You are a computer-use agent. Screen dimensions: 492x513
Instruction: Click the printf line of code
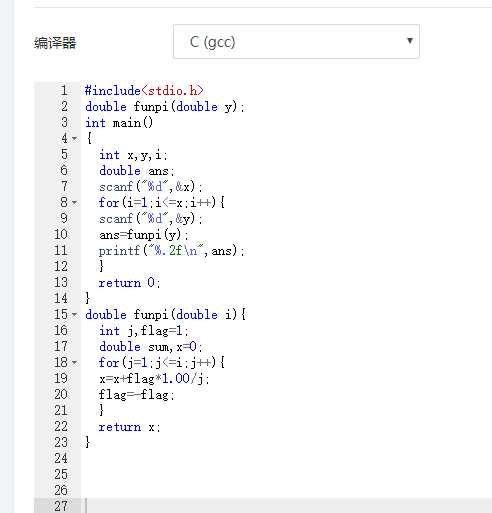pyautogui.click(x=172, y=251)
